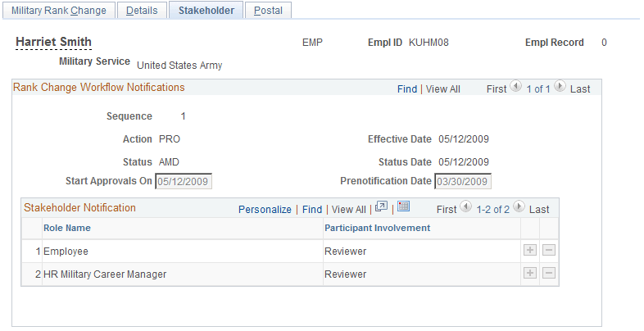The width and height of the screenshot is (644, 331).
Task: Click Personalize link in Stakeholder Notification
Action: (x=265, y=210)
